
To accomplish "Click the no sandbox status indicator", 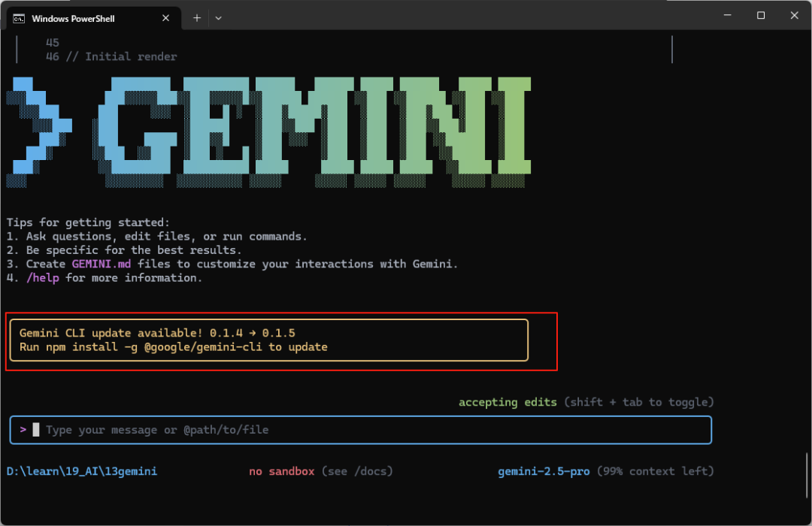I will (x=281, y=471).
